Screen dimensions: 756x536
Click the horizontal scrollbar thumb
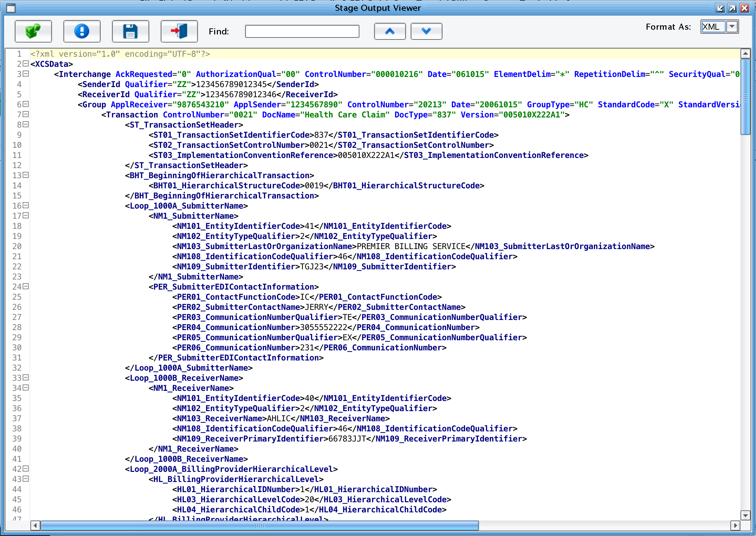(x=260, y=526)
